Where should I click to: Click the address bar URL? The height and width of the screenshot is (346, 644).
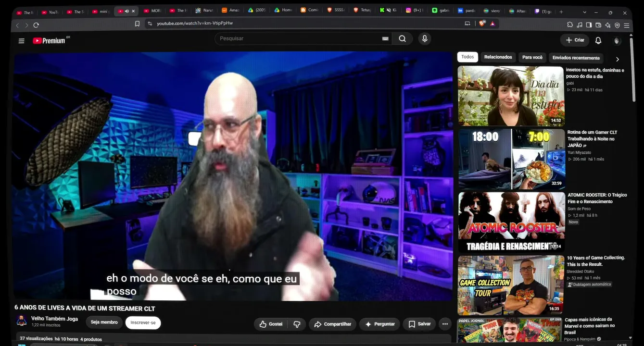coord(195,24)
